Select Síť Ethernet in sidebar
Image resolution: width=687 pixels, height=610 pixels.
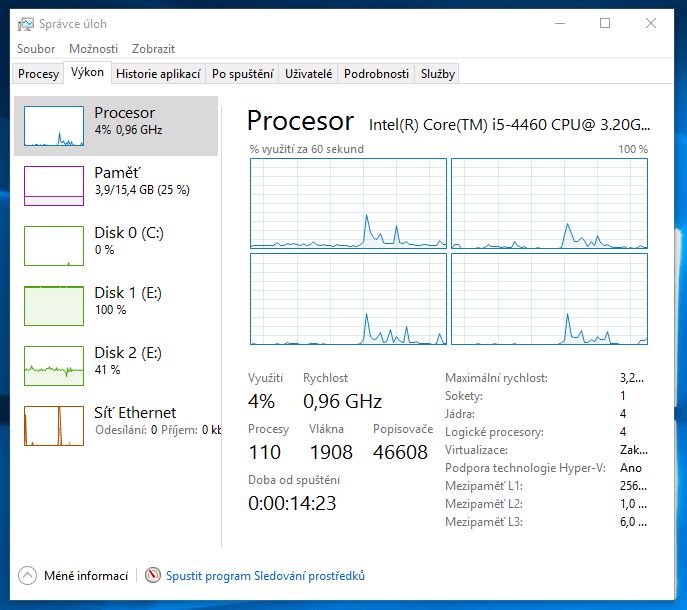click(x=116, y=426)
